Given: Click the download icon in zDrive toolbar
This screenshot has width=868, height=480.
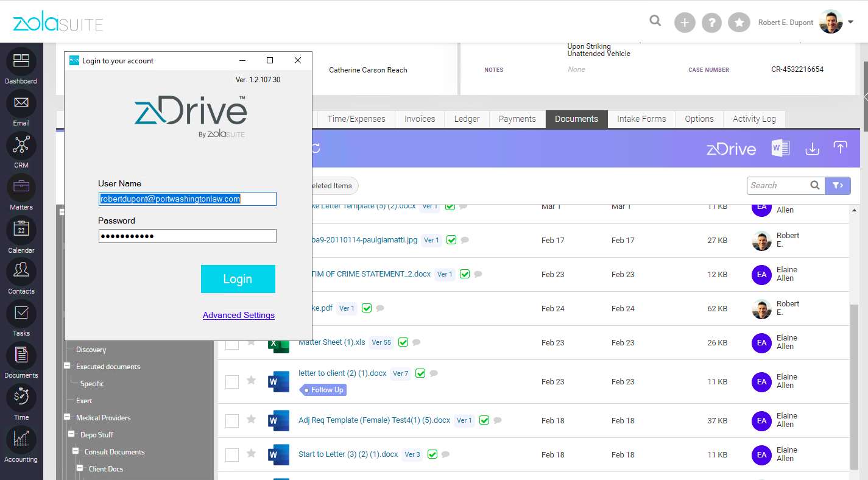Looking at the screenshot, I should point(812,149).
